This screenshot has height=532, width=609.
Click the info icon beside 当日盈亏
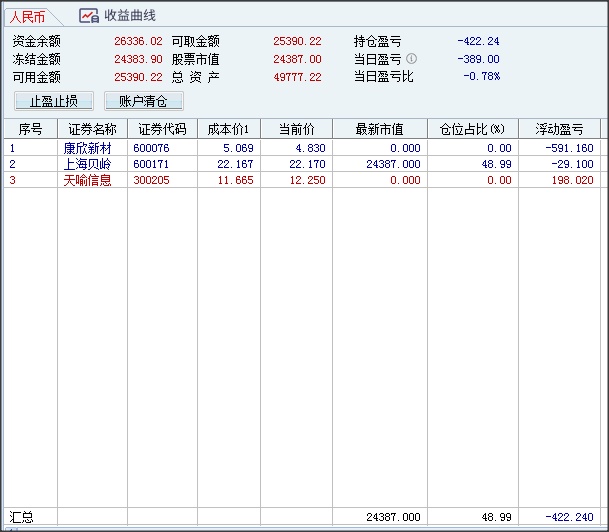[x=411, y=59]
